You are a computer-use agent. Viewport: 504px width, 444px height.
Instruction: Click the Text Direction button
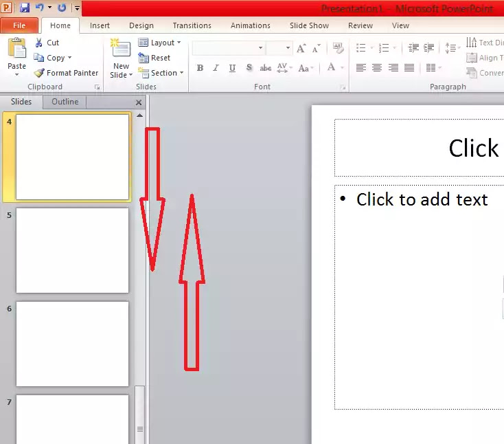(x=484, y=43)
